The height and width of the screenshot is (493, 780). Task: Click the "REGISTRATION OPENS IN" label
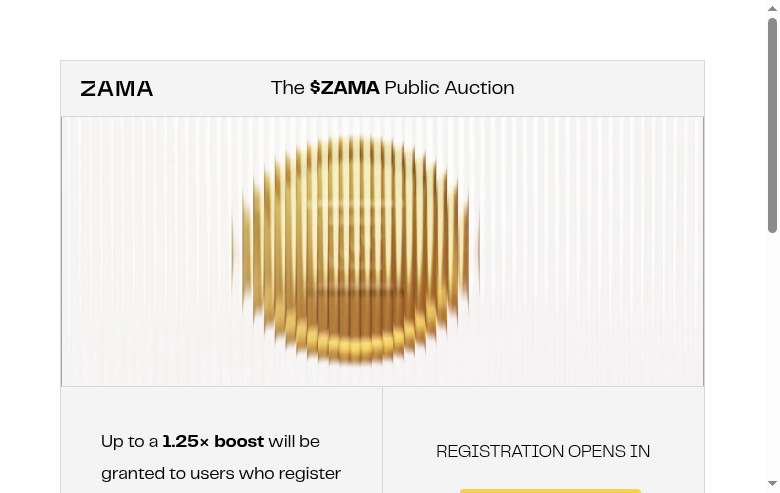pyautogui.click(x=543, y=452)
